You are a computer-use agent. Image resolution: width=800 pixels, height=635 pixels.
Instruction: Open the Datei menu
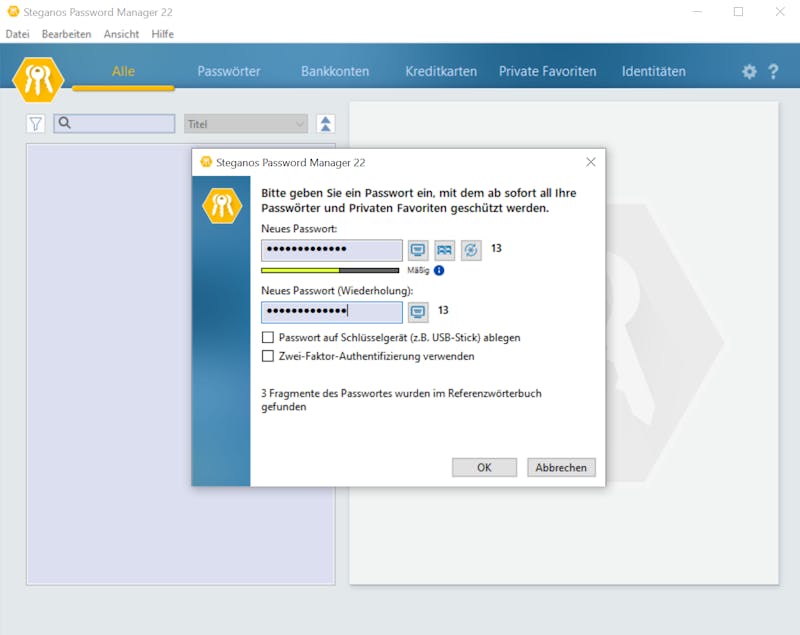[x=17, y=34]
